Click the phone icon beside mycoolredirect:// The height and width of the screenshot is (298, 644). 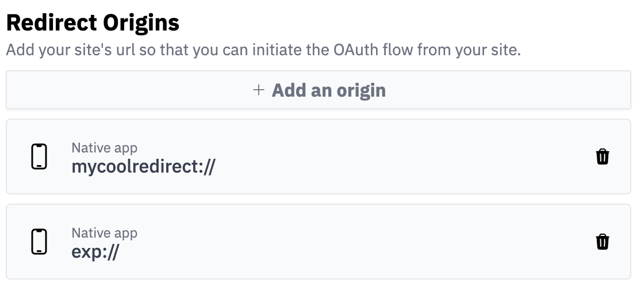pyautogui.click(x=39, y=156)
